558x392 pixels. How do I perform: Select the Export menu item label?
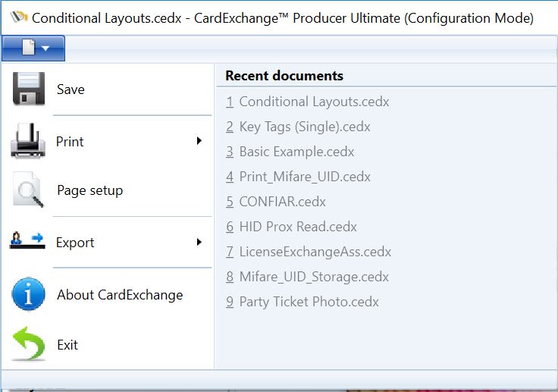tap(75, 243)
